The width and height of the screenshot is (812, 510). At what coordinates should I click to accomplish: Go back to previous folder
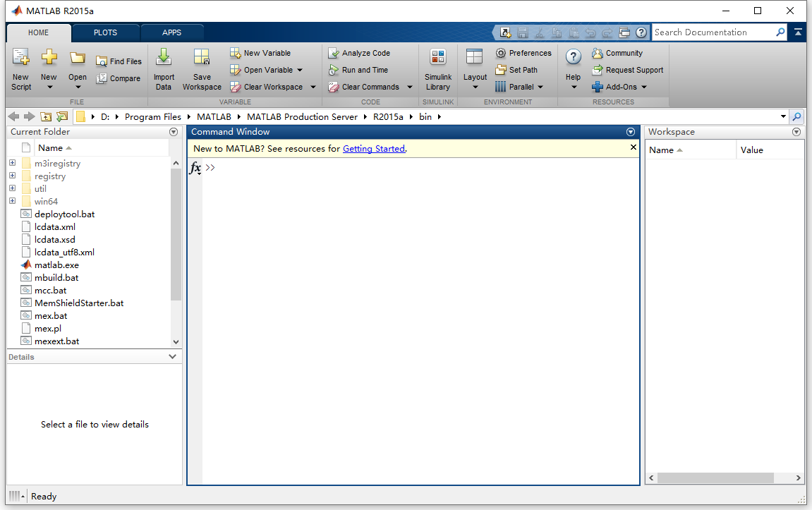[14, 116]
